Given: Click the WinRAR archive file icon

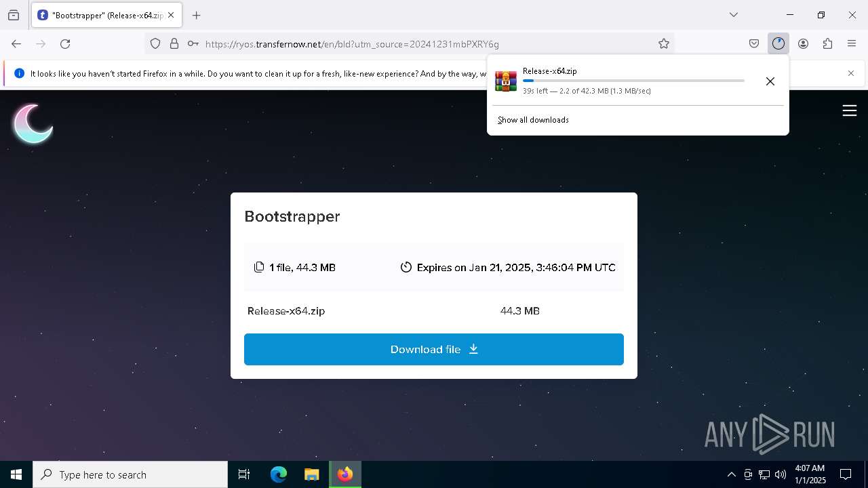Looking at the screenshot, I should [506, 81].
